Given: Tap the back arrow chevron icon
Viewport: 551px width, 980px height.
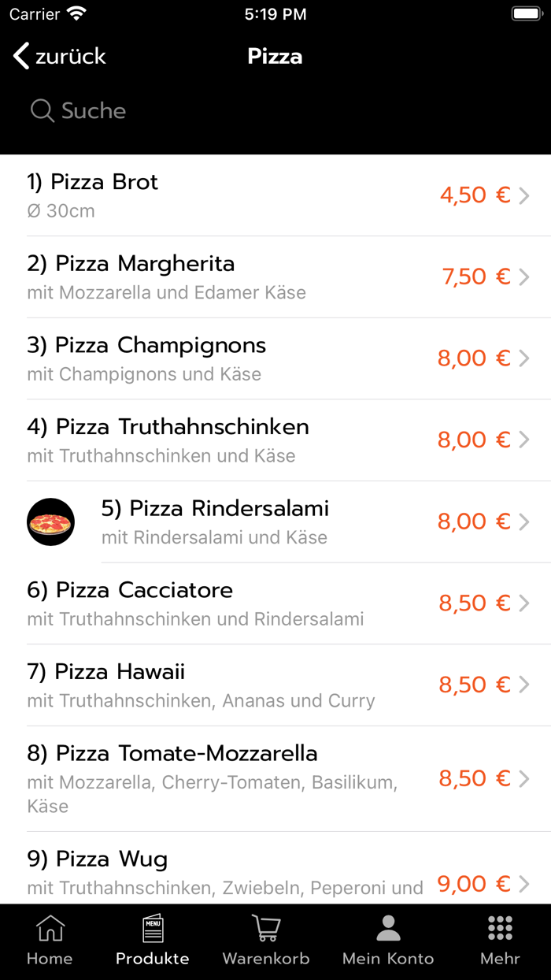Looking at the screenshot, I should pos(20,55).
